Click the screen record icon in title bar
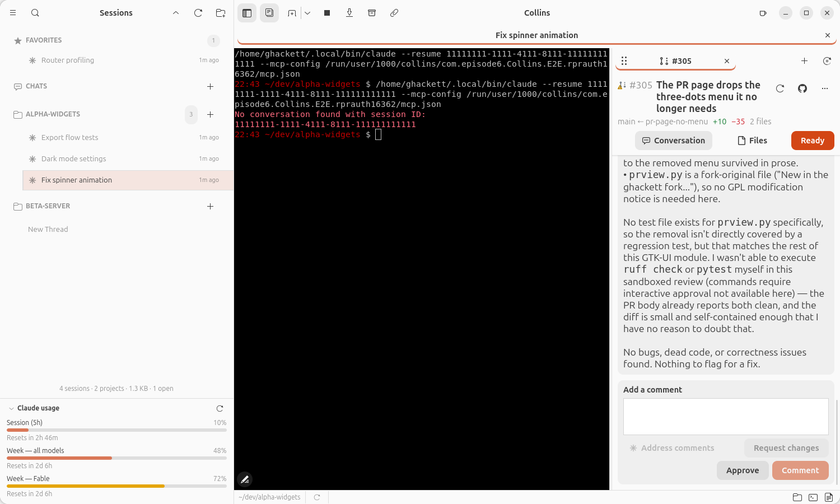840x504 pixels. coord(763,13)
